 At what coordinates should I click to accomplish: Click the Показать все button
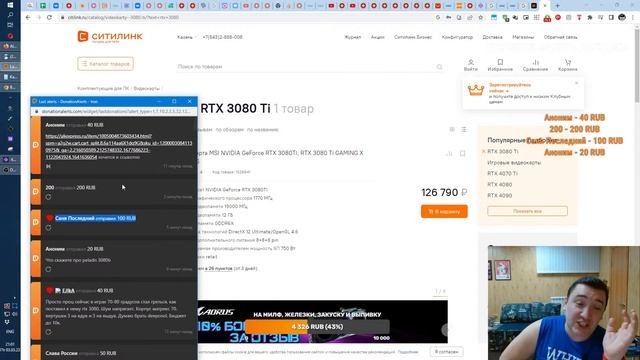tap(527, 211)
